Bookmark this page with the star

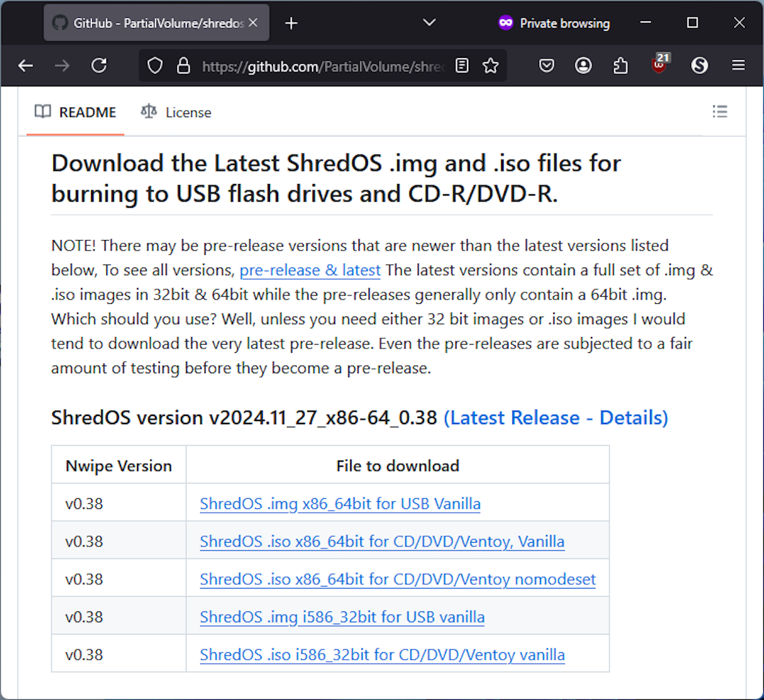(x=491, y=66)
